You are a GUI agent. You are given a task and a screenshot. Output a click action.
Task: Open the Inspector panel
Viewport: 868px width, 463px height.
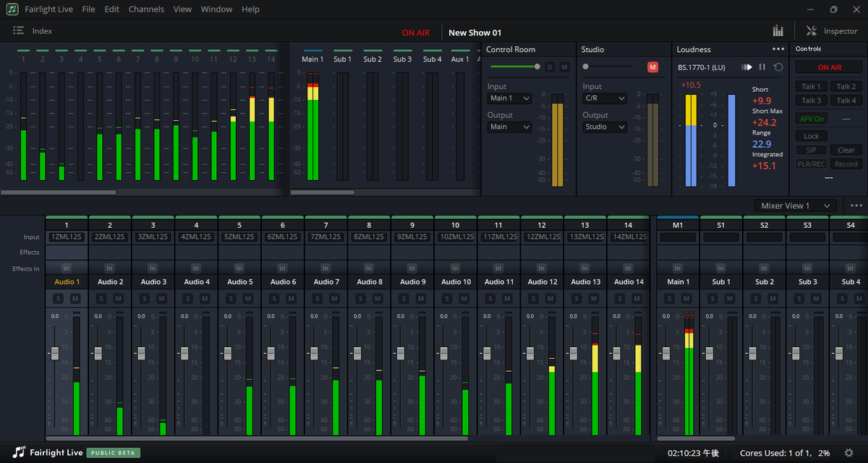[x=831, y=31]
